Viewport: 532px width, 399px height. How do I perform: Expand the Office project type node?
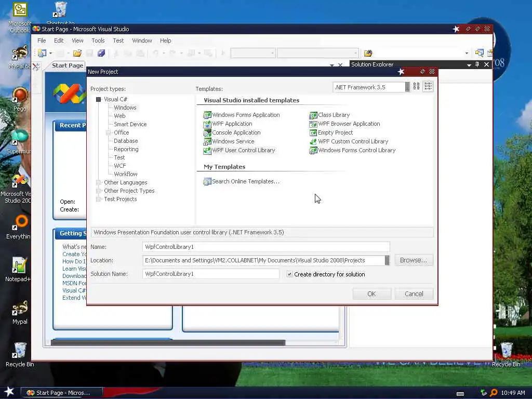coord(108,132)
